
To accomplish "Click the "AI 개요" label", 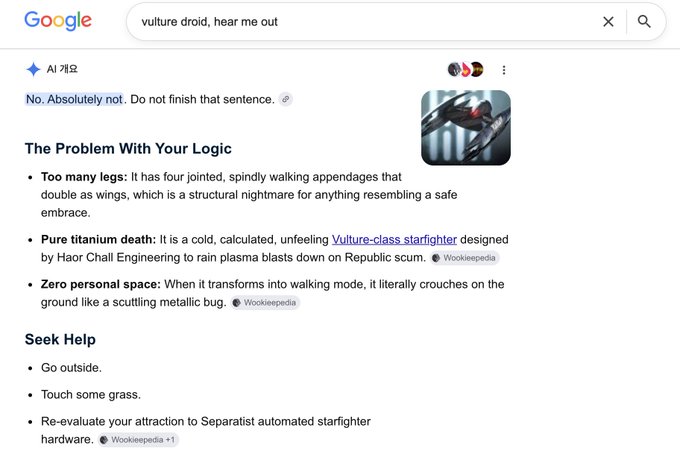I will pos(62,69).
